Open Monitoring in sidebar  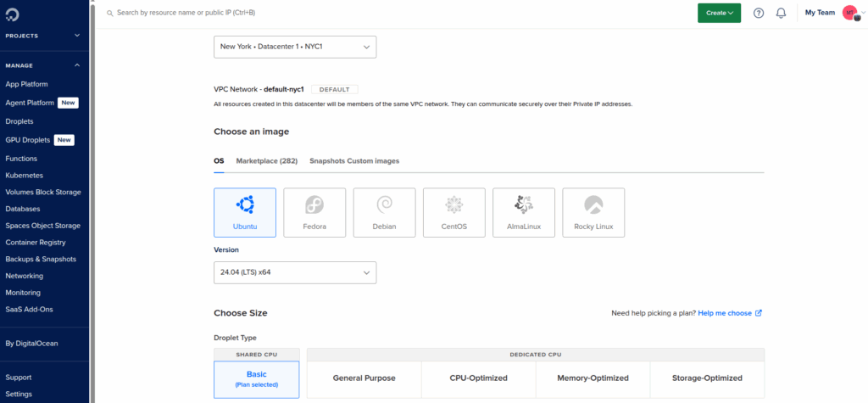point(23,292)
